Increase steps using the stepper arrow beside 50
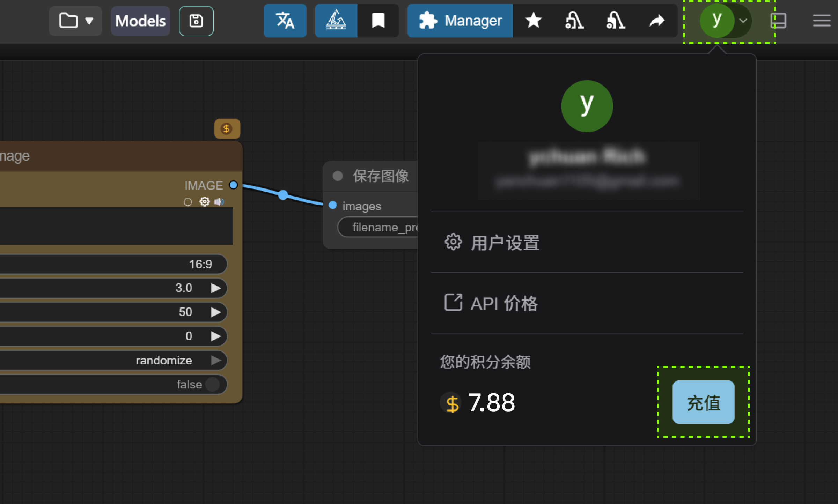The width and height of the screenshot is (838, 504). [216, 312]
